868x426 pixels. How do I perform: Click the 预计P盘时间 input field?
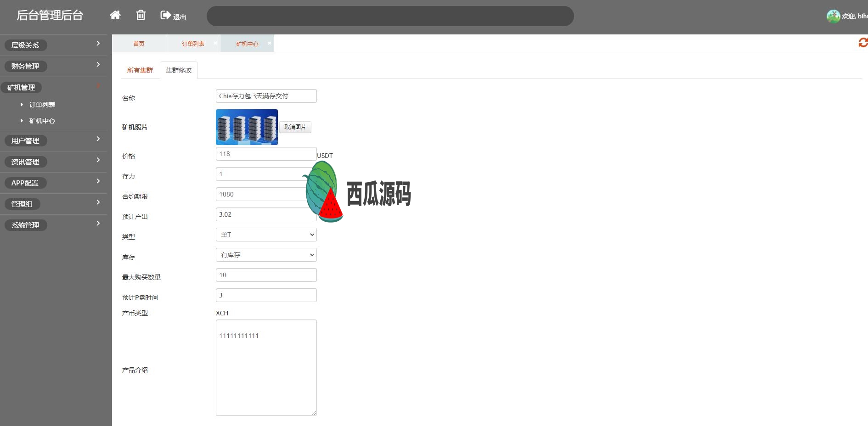(266, 295)
